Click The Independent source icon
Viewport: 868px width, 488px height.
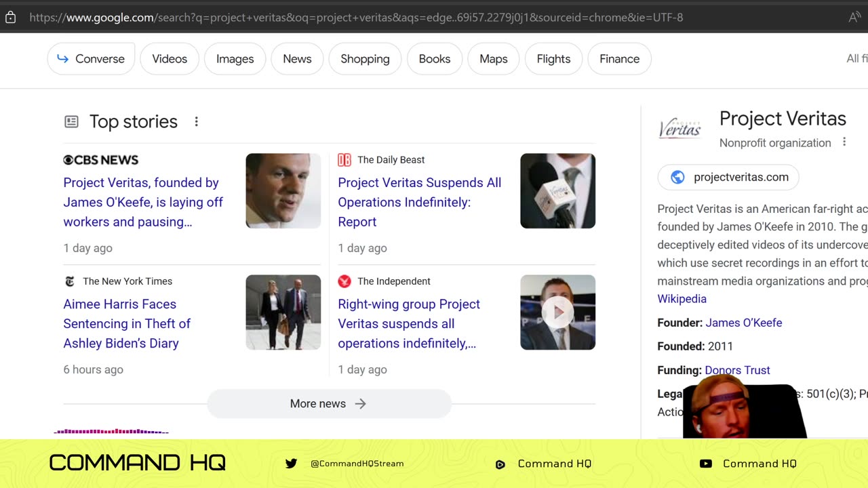344,281
